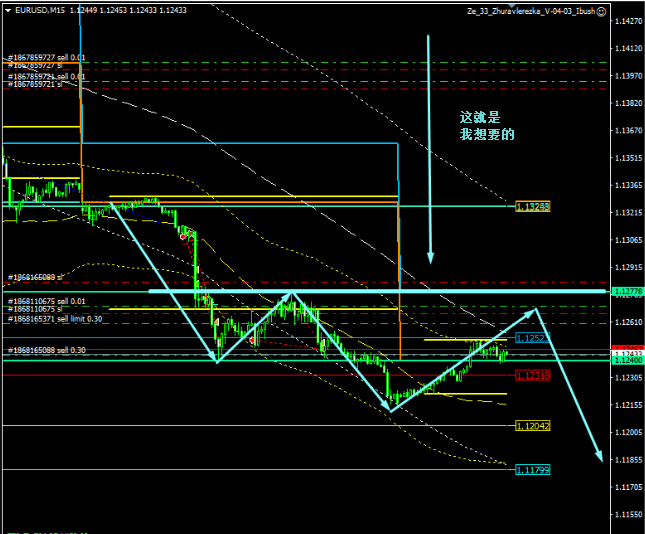Select the vertical cyan down arrow annotation
Viewport: 645px width, 534px height.
(x=430, y=150)
